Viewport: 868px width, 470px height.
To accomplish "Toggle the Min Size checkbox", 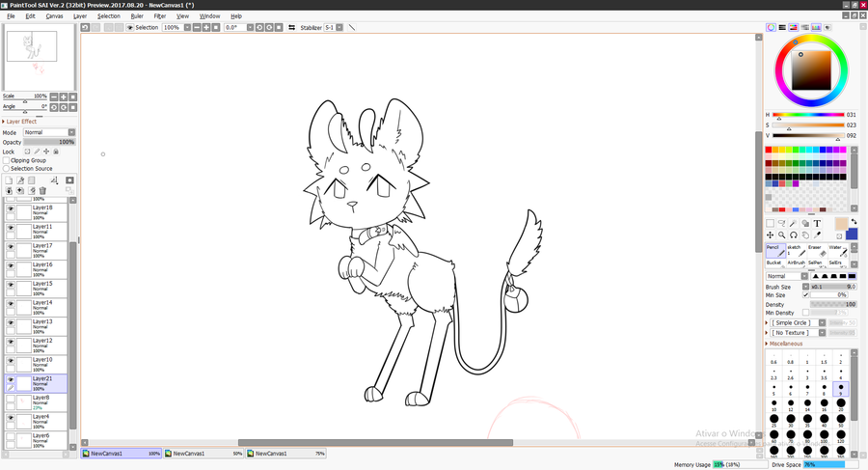I will point(806,295).
